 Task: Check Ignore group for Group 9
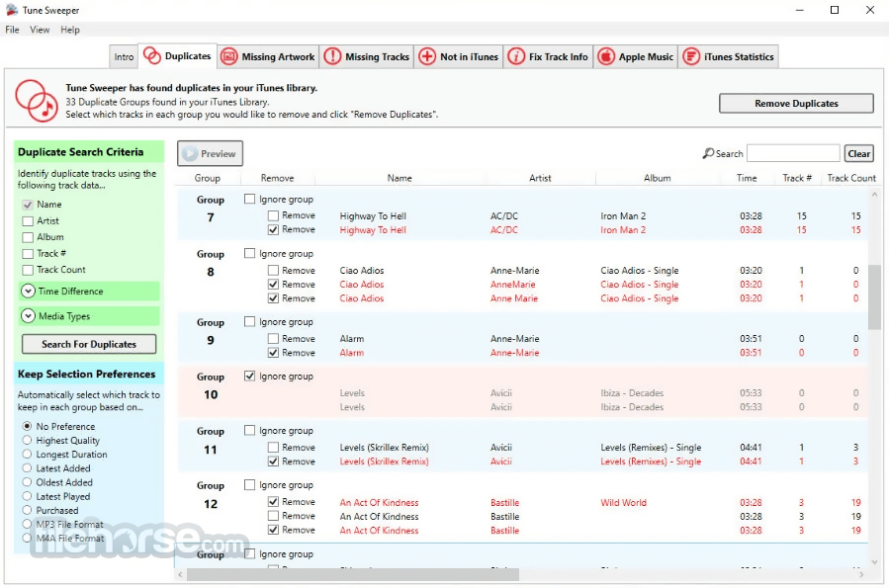(249, 321)
